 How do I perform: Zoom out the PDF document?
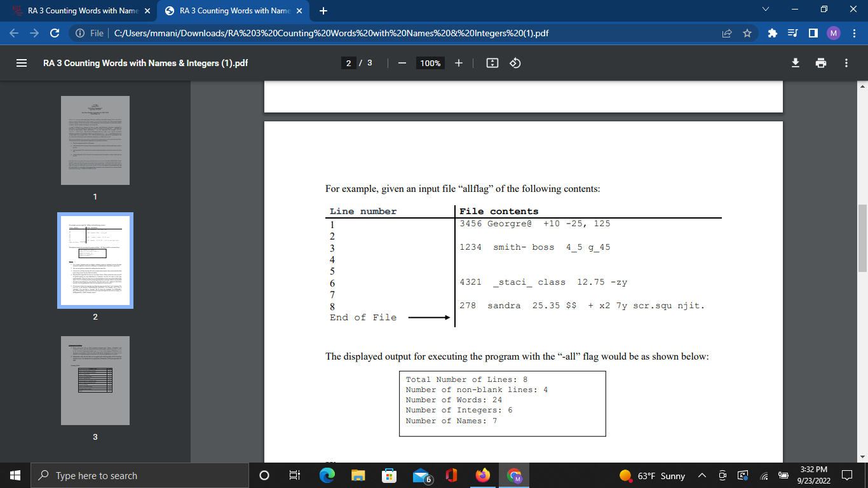tap(402, 63)
